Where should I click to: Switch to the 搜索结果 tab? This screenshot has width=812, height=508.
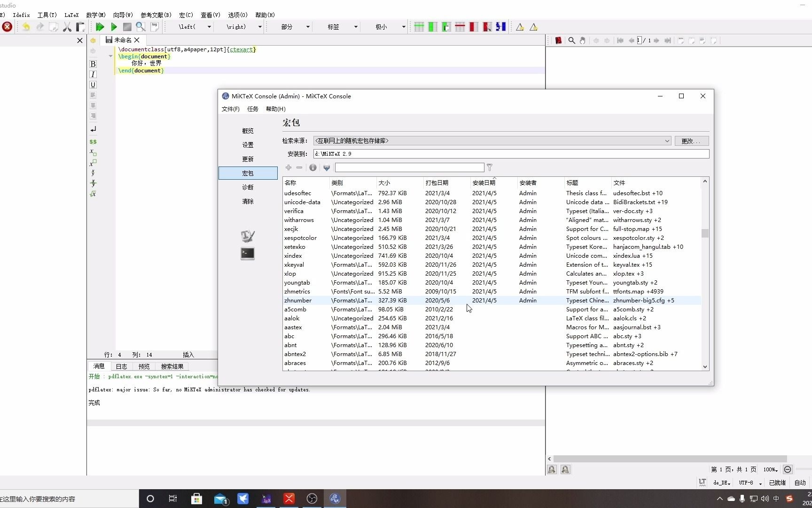click(x=172, y=366)
